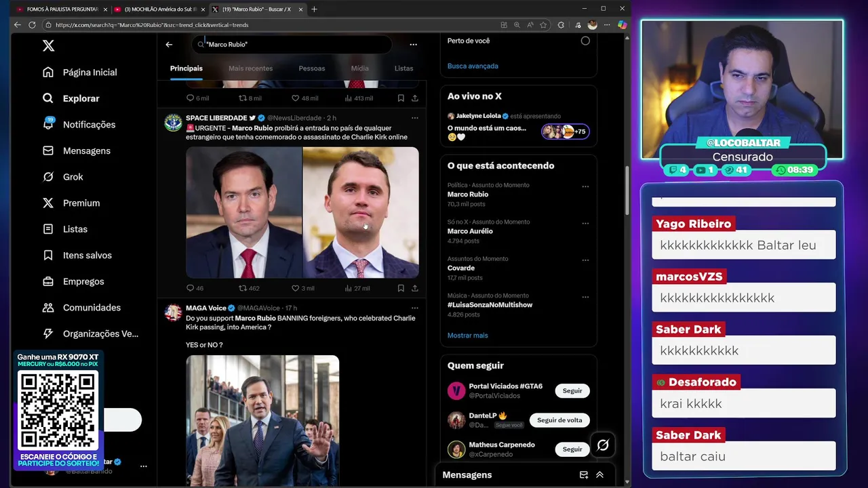Viewport: 868px width, 488px height.
Task: Open SPACE LIBERDADE post options menu
Action: point(414,118)
